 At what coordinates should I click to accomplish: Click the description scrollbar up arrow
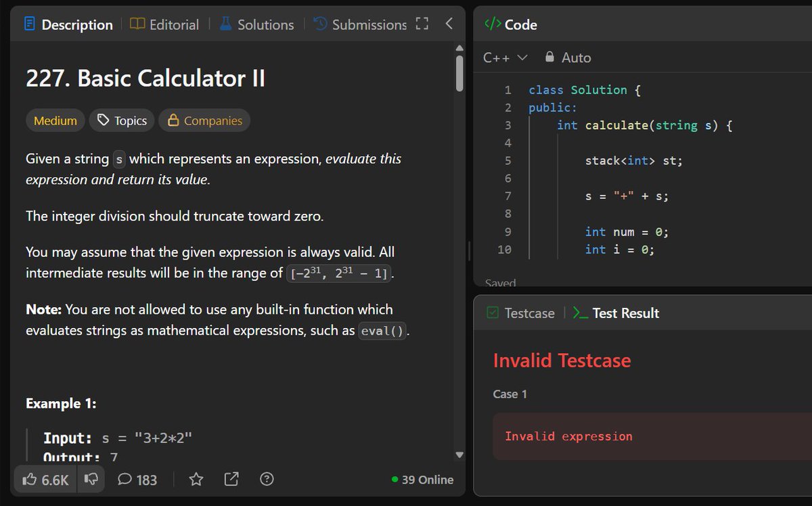(x=459, y=47)
